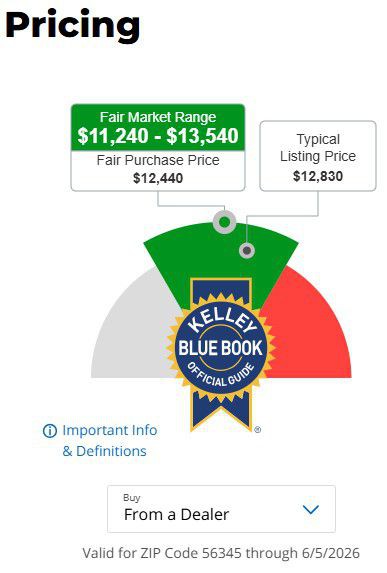
Task: Click the Pricing heading
Action: pos(73,26)
